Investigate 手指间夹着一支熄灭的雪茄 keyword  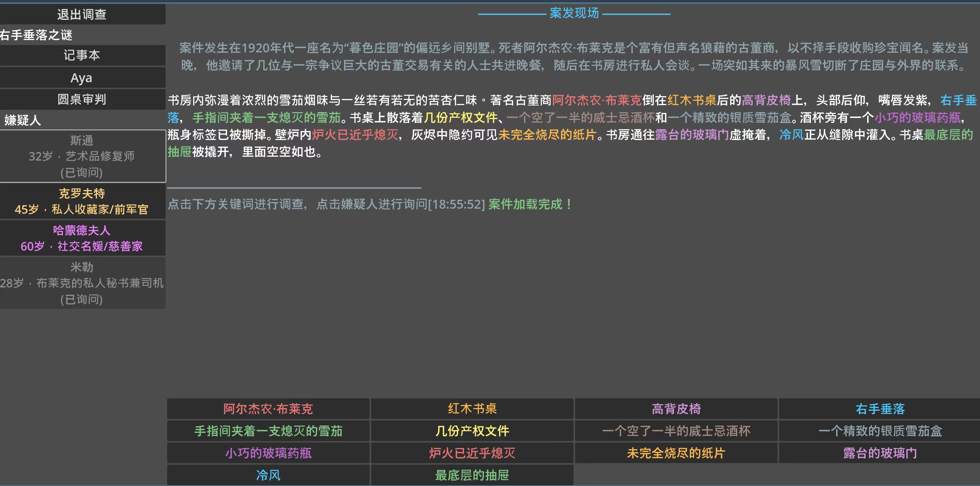(x=268, y=431)
